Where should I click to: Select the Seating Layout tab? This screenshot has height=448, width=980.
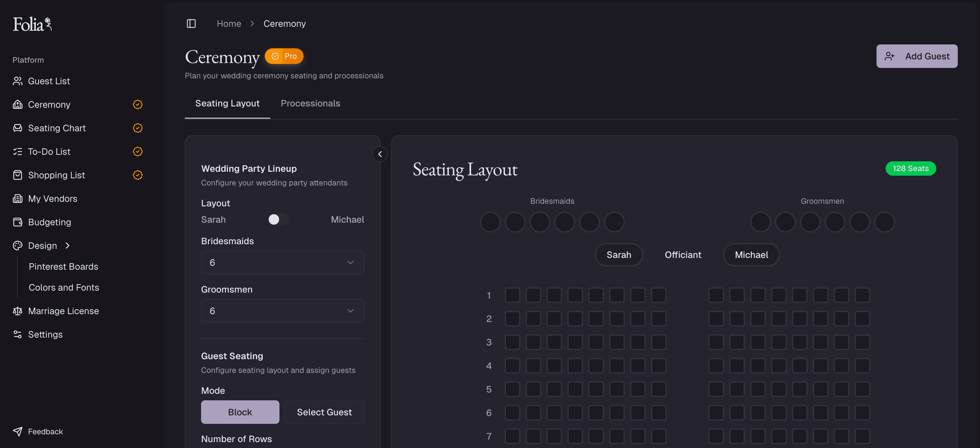pos(227,103)
